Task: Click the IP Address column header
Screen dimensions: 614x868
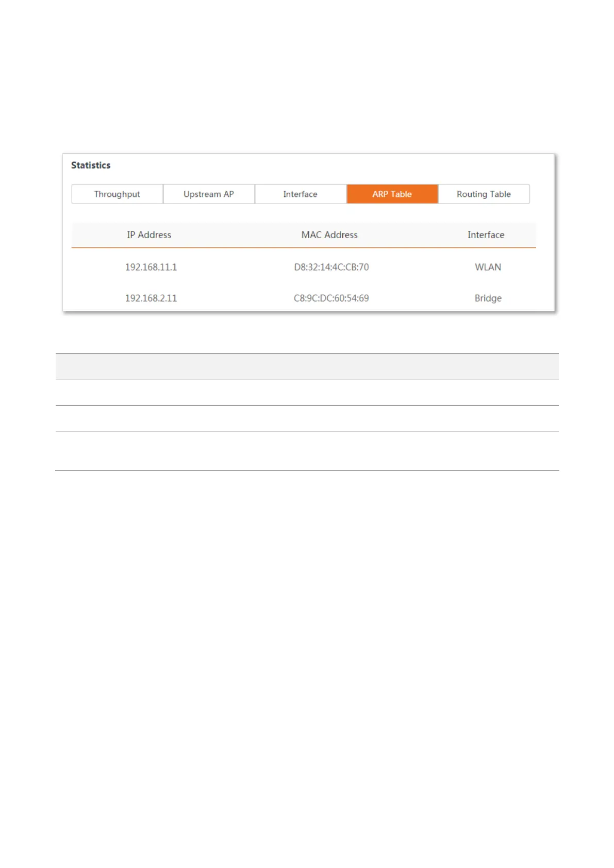Action: click(x=149, y=235)
